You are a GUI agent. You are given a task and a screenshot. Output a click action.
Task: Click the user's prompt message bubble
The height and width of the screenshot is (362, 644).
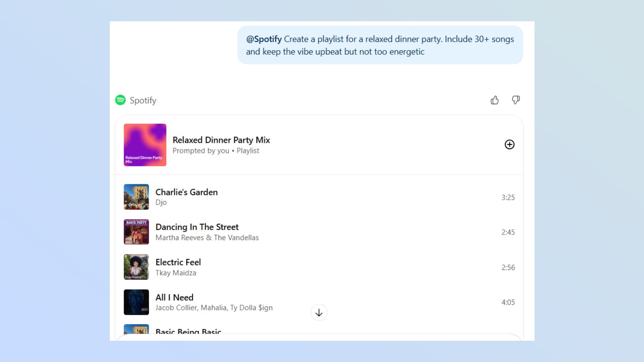[x=379, y=45]
